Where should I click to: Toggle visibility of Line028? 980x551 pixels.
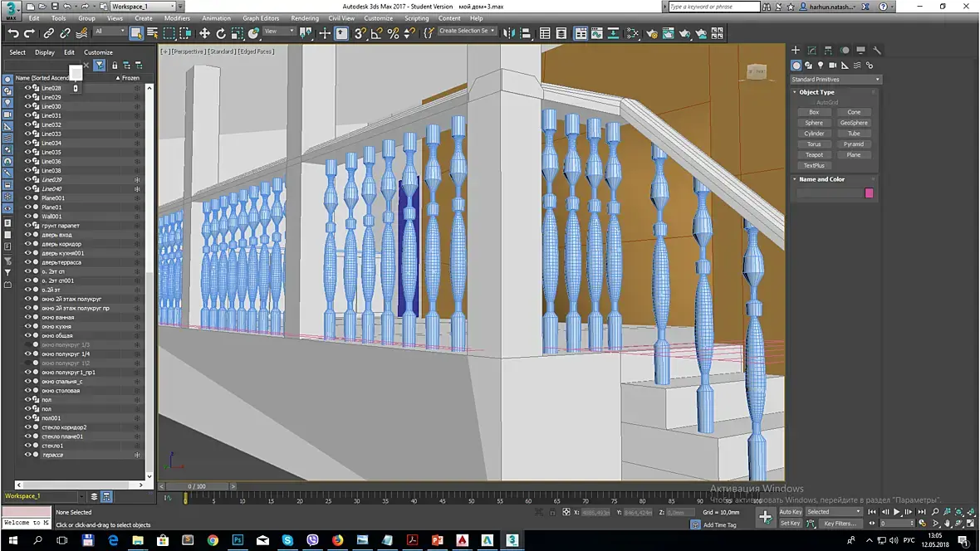(27, 88)
